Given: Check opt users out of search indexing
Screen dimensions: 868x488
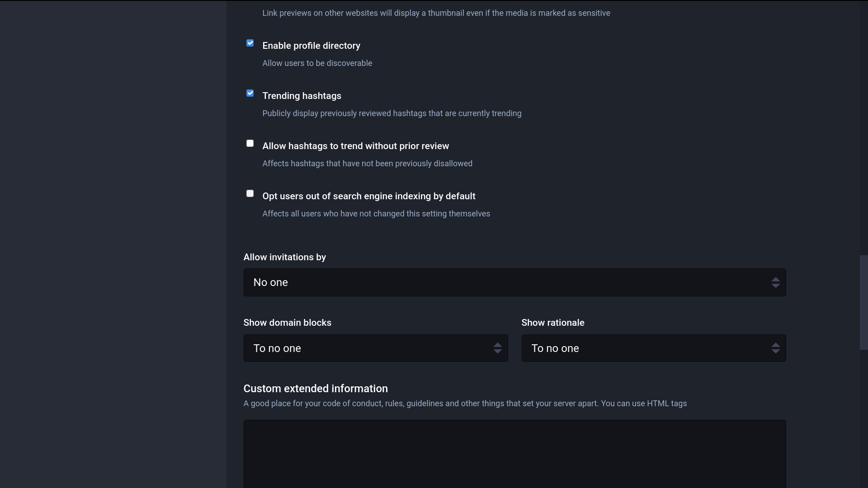Looking at the screenshot, I should pyautogui.click(x=250, y=194).
